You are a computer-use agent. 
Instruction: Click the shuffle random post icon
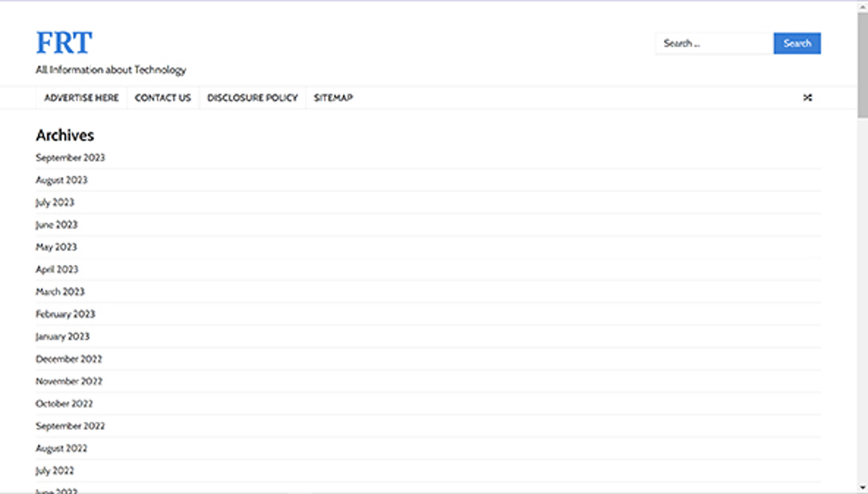point(808,98)
